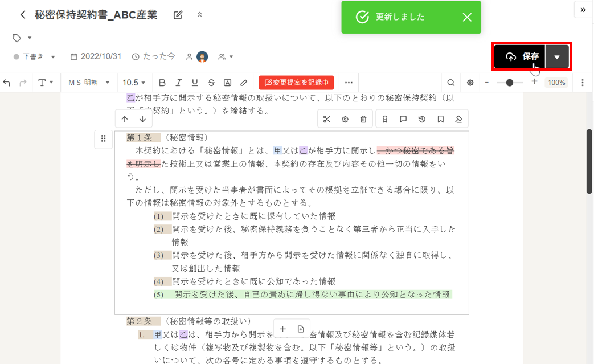Click the 変更提案を記録中 button
The height and width of the screenshot is (364, 594).
coord(296,83)
